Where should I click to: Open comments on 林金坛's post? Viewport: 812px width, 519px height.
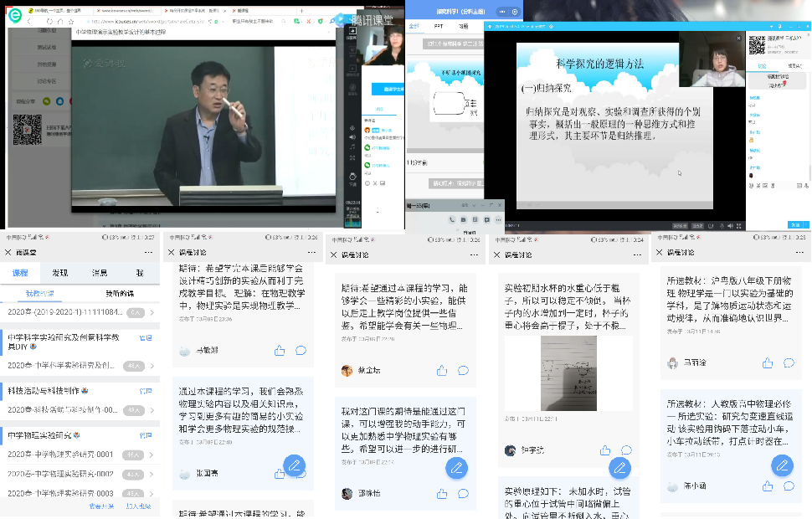[463, 370]
